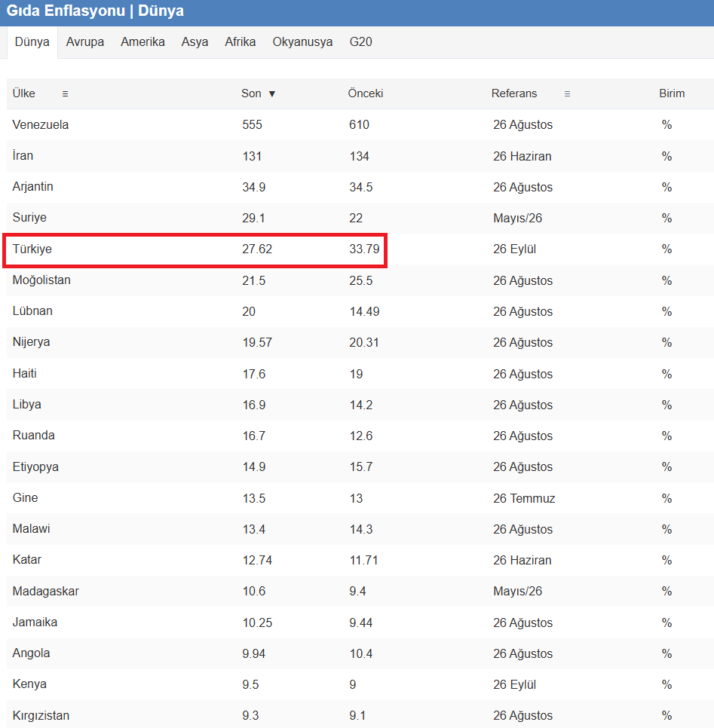Switch to the G20 tab
Viewport: 714px width, 728px height.
point(361,41)
